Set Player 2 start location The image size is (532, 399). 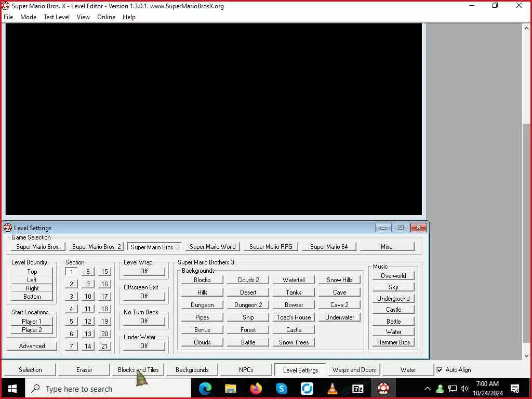pos(32,330)
